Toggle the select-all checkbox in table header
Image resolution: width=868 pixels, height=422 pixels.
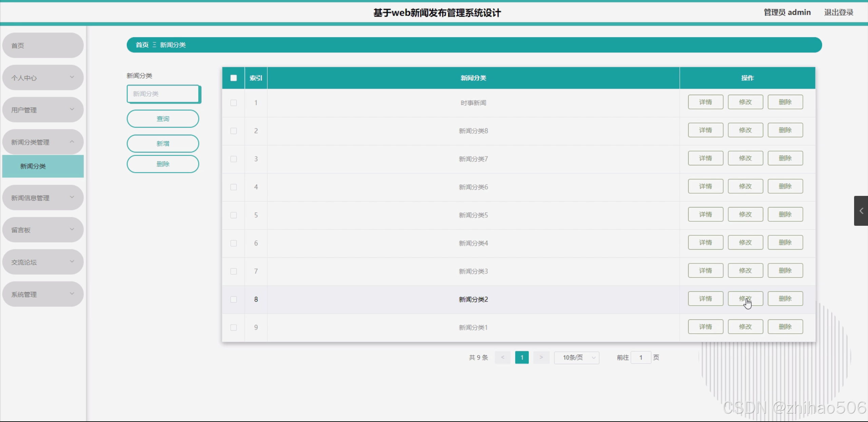tap(233, 78)
